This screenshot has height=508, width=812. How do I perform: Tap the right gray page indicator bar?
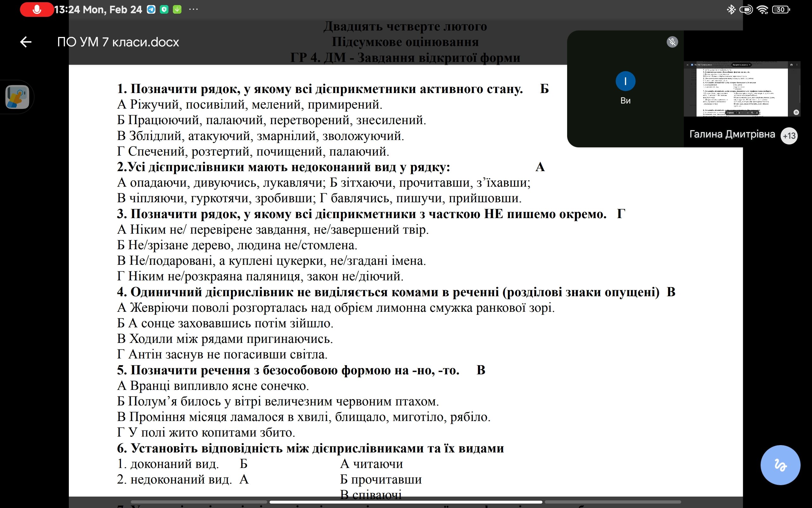pos(613,502)
